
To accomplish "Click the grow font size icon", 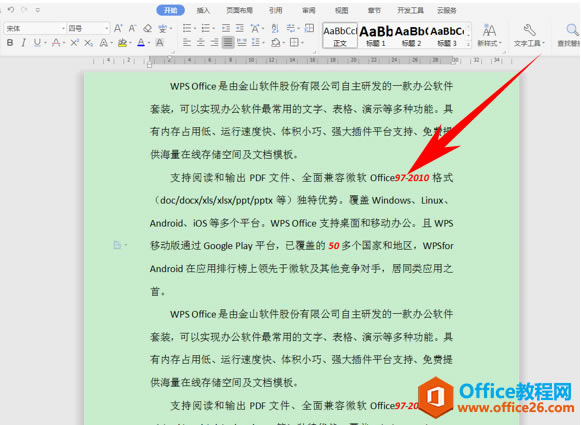I will tap(118, 28).
